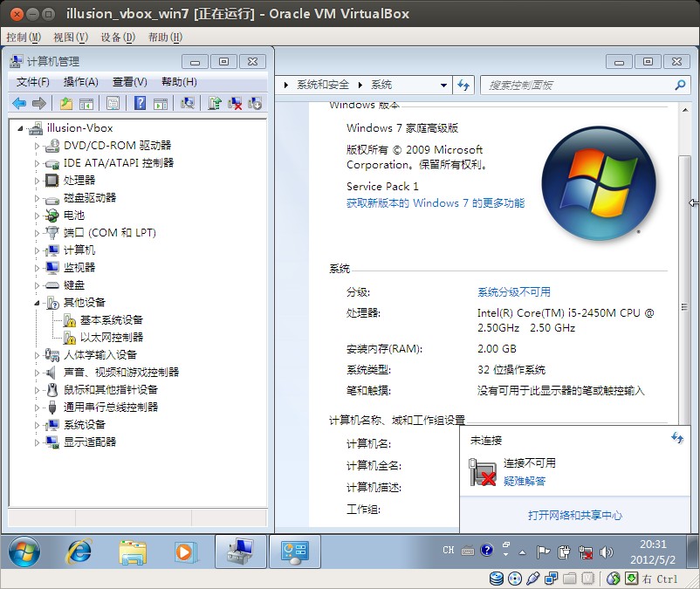
Task: Click the VirtualBox optical disc status icon
Action: [515, 579]
